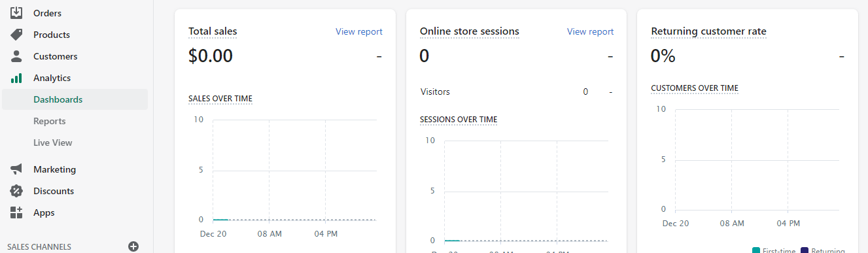This screenshot has height=253, width=868.
Task: Click the Total sales card title
Action: [x=213, y=31]
